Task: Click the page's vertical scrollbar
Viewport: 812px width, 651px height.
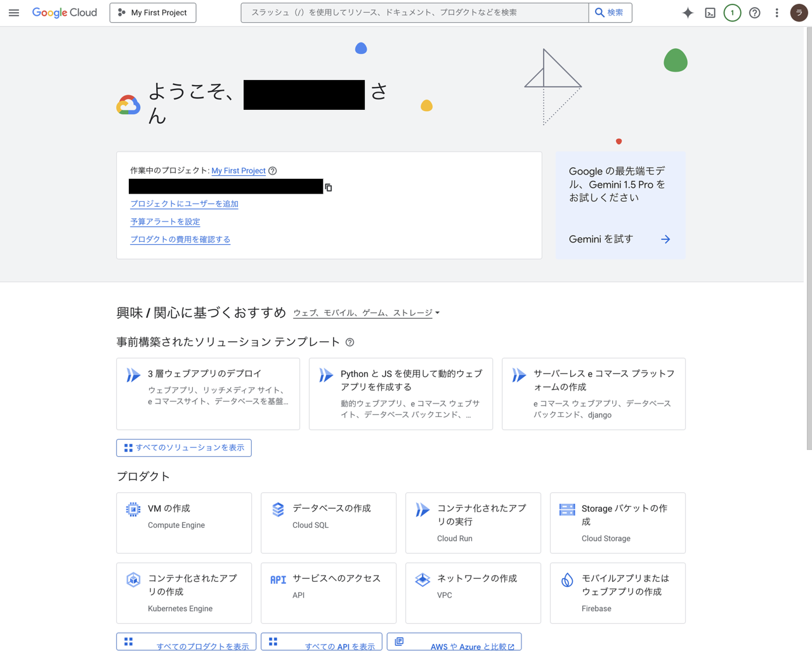Action: pyautogui.click(x=808, y=239)
